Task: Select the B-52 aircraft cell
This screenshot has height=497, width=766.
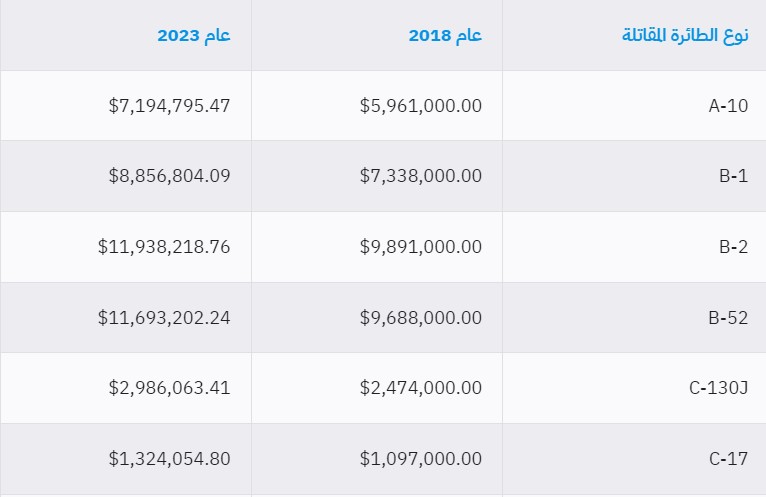Action: click(728, 318)
